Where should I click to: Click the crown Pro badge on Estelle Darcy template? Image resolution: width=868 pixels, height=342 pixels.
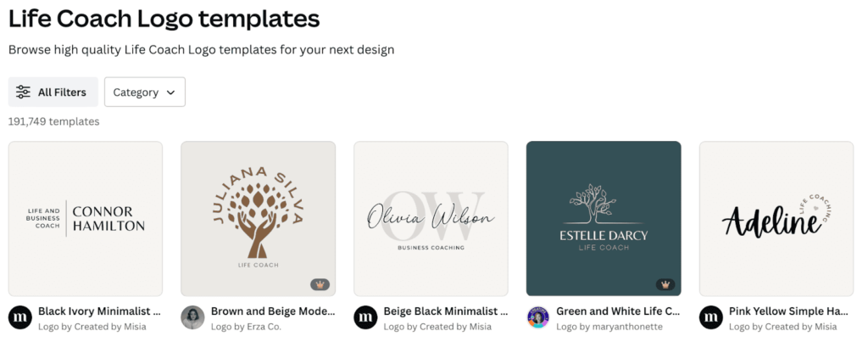665,284
